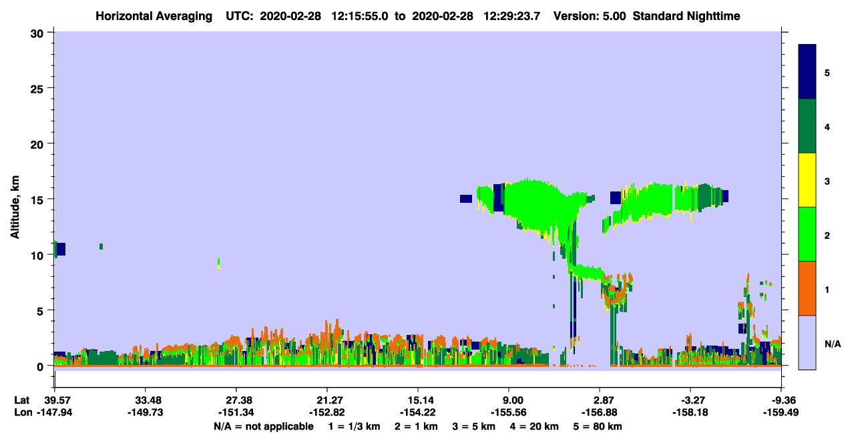Screen dimensions: 868x445
Task: Click the altitude tick label 30
Action: click(x=39, y=33)
